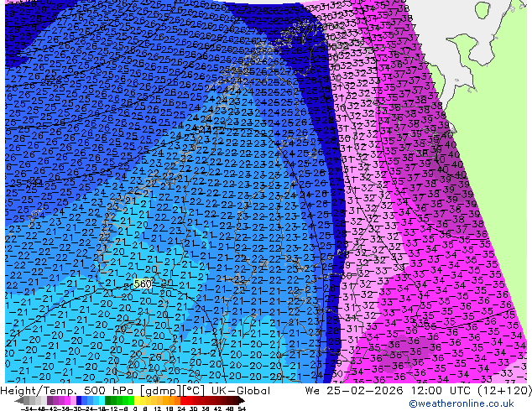Open the weatheronline.co.uk copyright link
This screenshot has height=411, width=532.
(x=462, y=403)
